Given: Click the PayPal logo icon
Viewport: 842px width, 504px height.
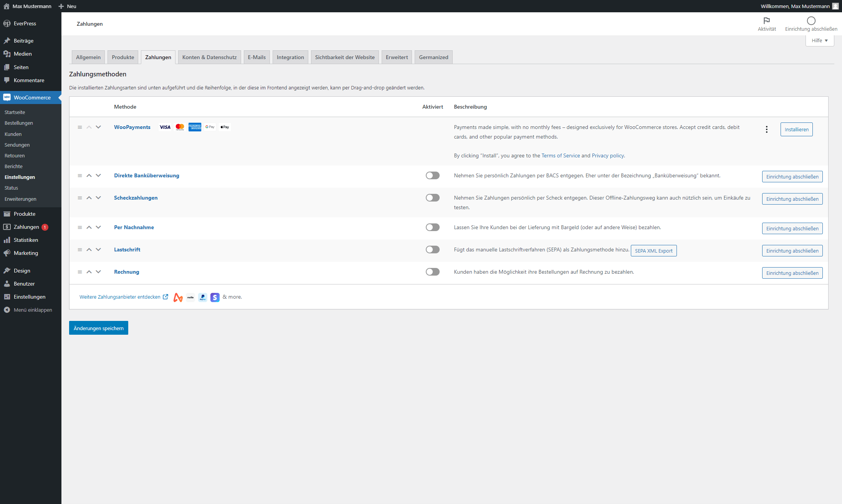Looking at the screenshot, I should [x=202, y=297].
